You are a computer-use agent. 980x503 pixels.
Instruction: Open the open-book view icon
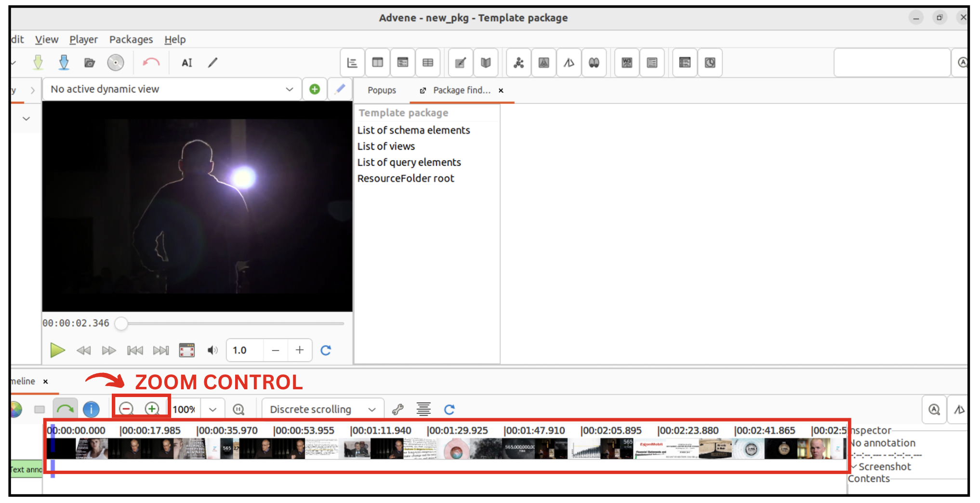point(486,63)
